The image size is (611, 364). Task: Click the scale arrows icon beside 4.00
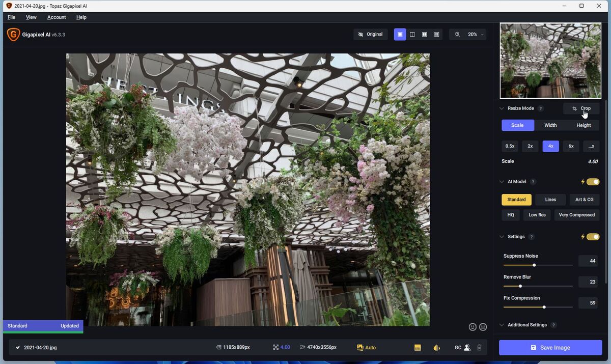(x=275, y=348)
